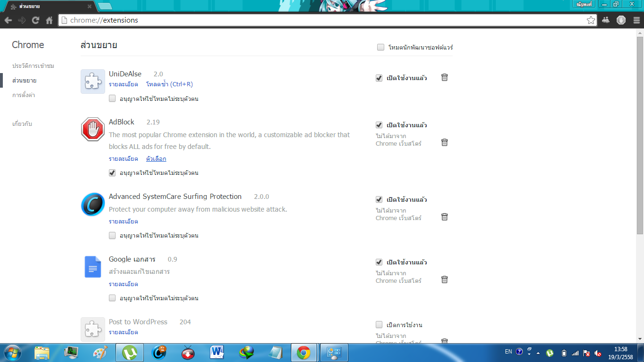The image size is (644, 362).
Task: Open the home page via house icon
Action: 49,20
